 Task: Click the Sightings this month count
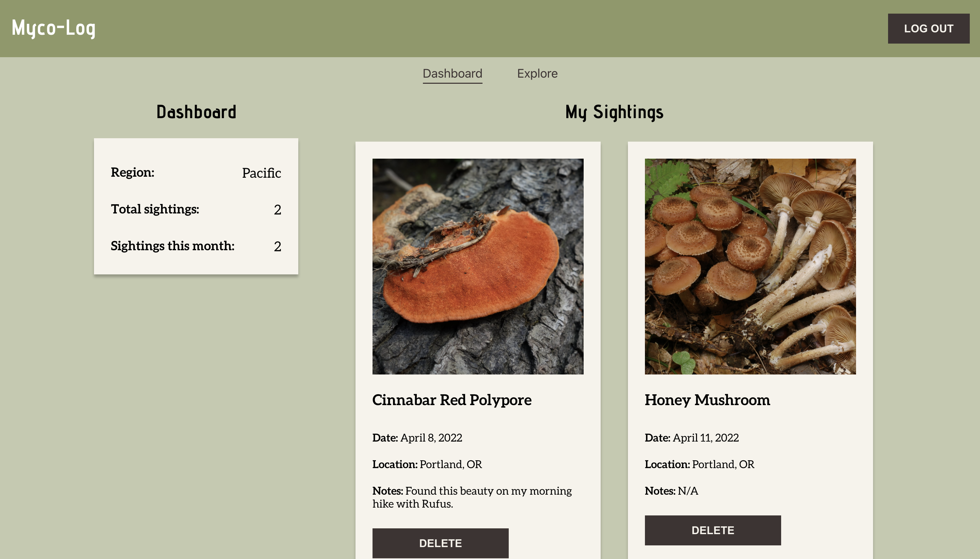[278, 246]
